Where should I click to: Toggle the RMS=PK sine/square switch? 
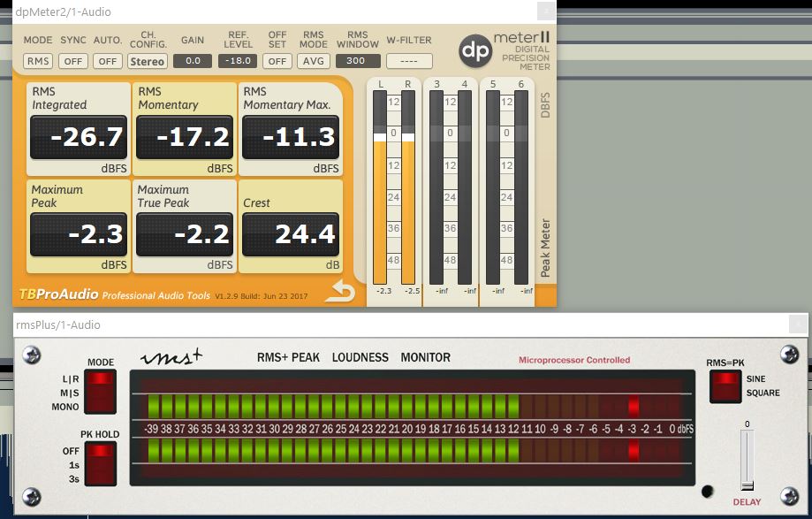point(725,387)
